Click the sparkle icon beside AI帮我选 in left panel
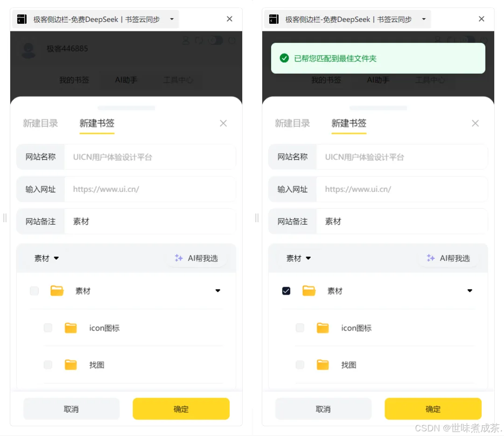 [179, 258]
